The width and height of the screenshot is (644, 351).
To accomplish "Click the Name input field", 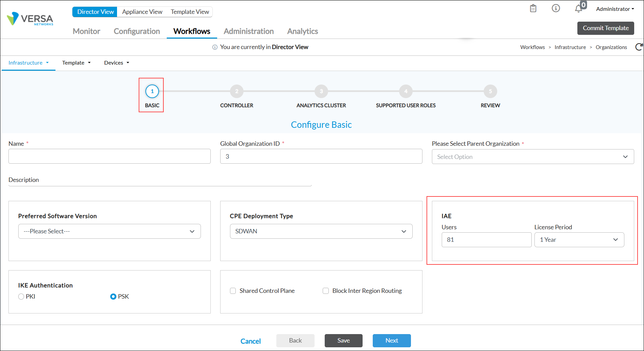I will (x=109, y=157).
